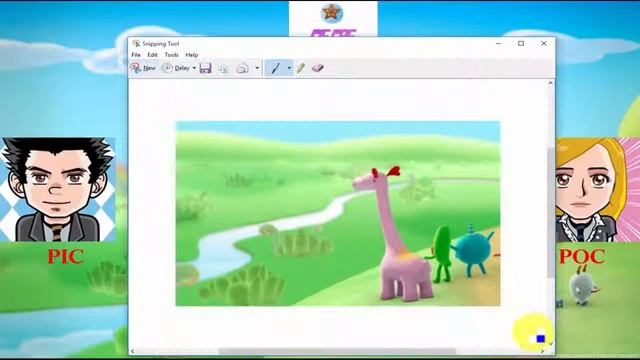Click the Delay button
Image resolution: width=640 pixels, height=360 pixels.
176,68
